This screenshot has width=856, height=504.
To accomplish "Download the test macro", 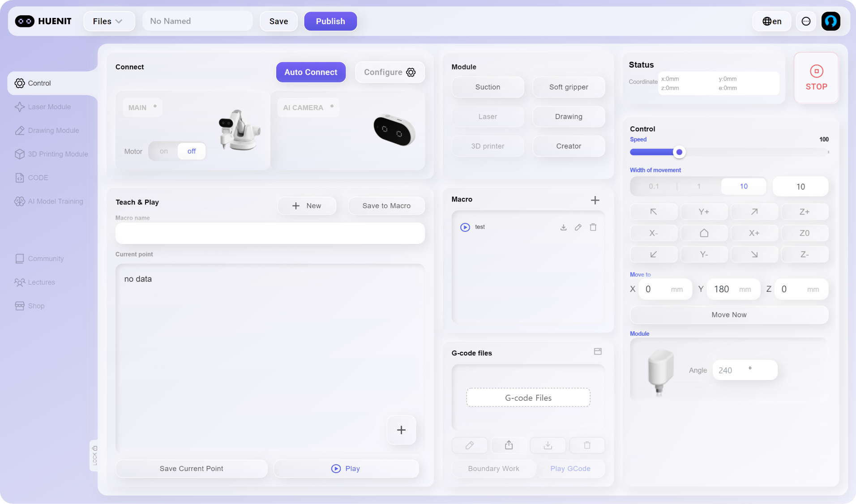I will (563, 227).
